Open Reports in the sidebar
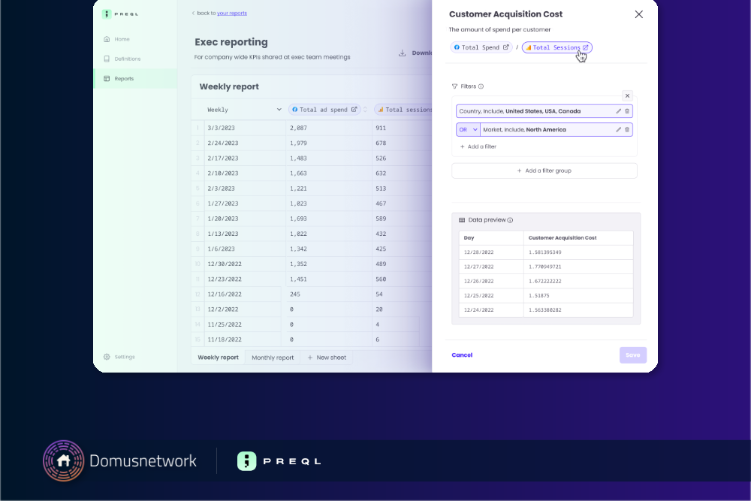The image size is (751, 501). coord(136,79)
